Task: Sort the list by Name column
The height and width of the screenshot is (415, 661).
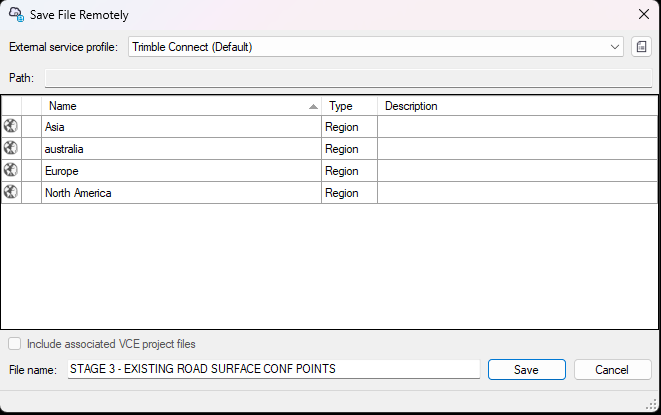Action: 180,106
